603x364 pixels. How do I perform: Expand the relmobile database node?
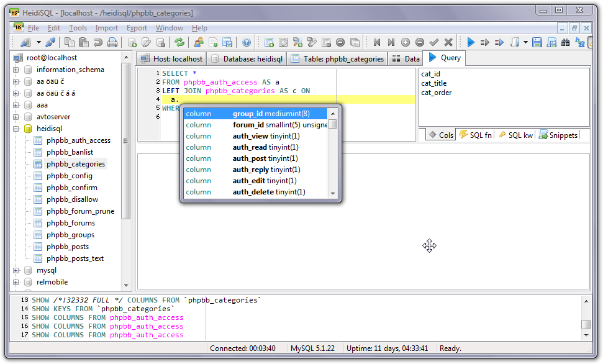point(16,283)
